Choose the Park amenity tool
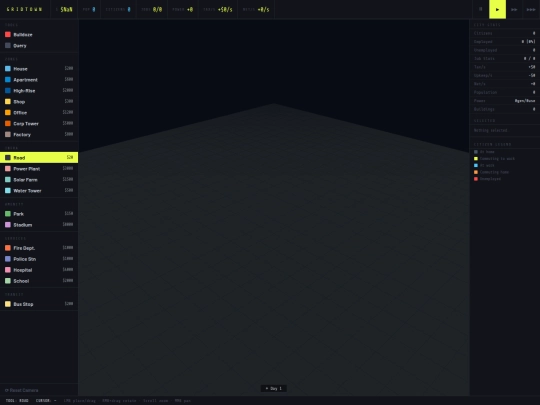 coord(39,214)
